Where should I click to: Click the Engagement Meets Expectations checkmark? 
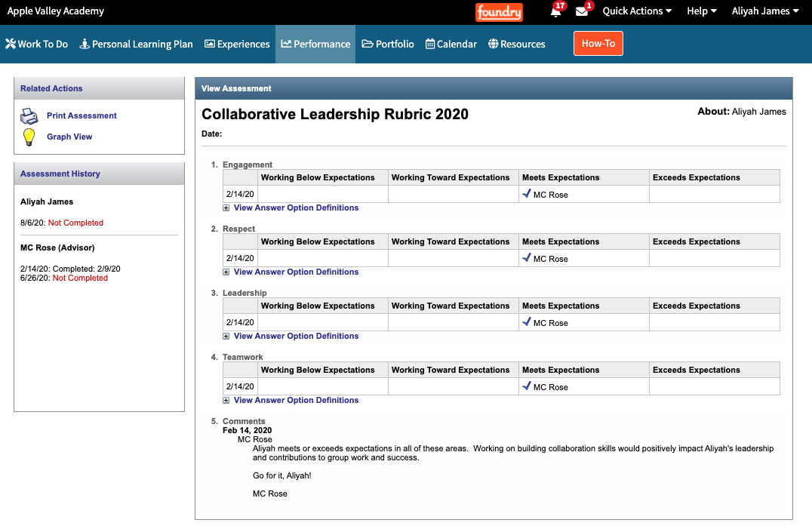pyautogui.click(x=527, y=194)
